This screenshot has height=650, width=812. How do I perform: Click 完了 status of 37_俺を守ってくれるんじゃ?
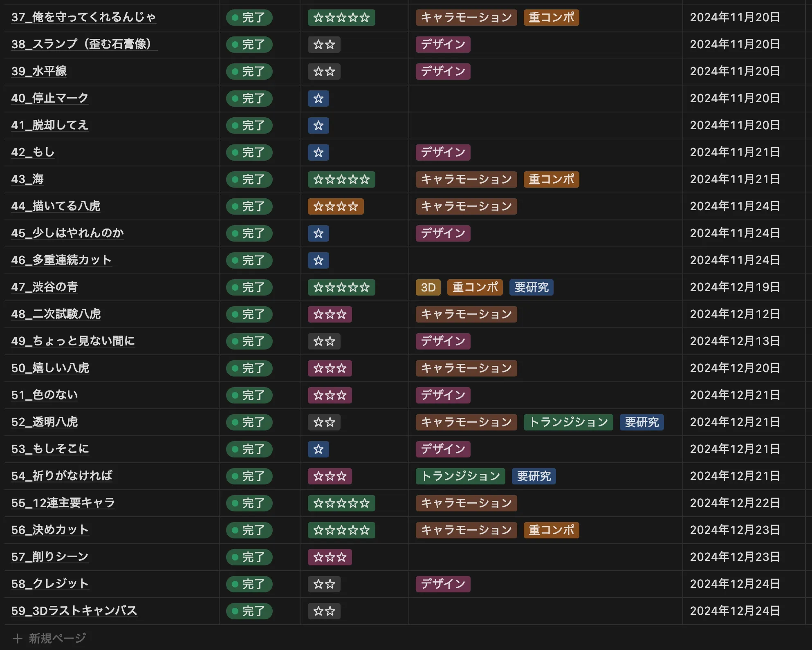[x=249, y=18]
